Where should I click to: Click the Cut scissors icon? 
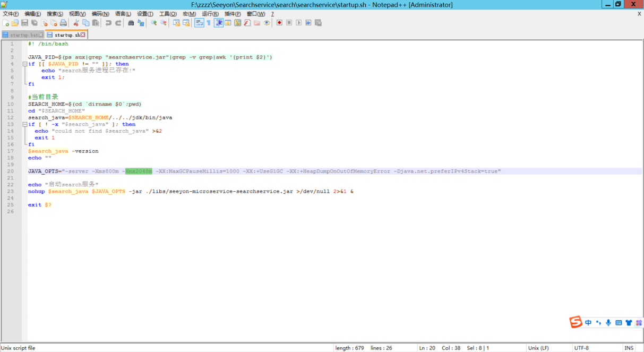click(x=76, y=23)
